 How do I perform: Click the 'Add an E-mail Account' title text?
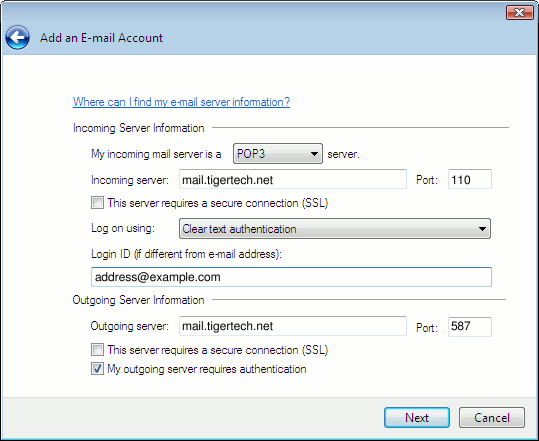click(x=101, y=38)
